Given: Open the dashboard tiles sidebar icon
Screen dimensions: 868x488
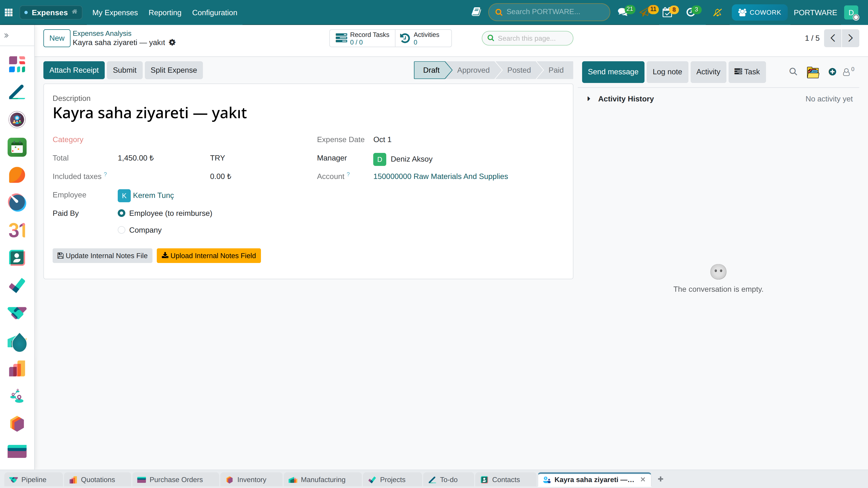Looking at the screenshot, I should coord(17,64).
